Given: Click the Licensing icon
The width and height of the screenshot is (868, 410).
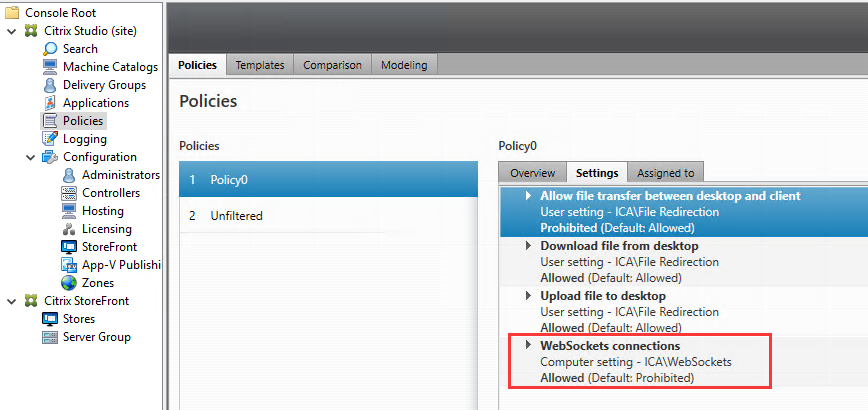Looking at the screenshot, I should click(69, 229).
